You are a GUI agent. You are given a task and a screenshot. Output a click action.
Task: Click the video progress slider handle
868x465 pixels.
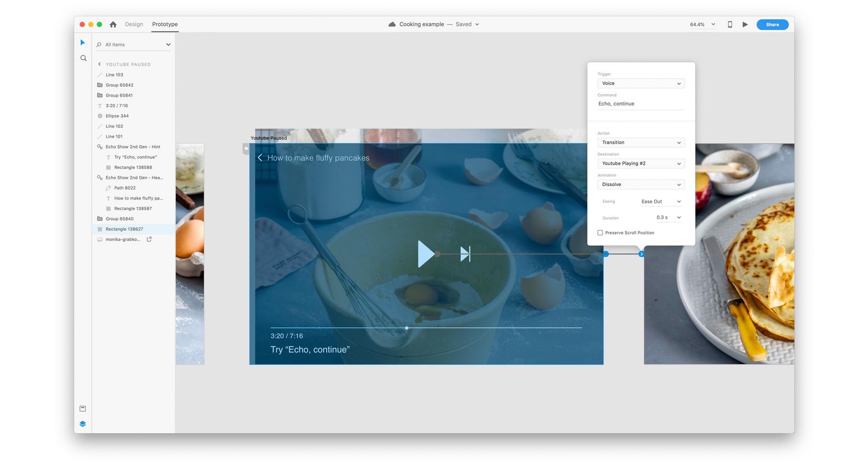coord(407,328)
